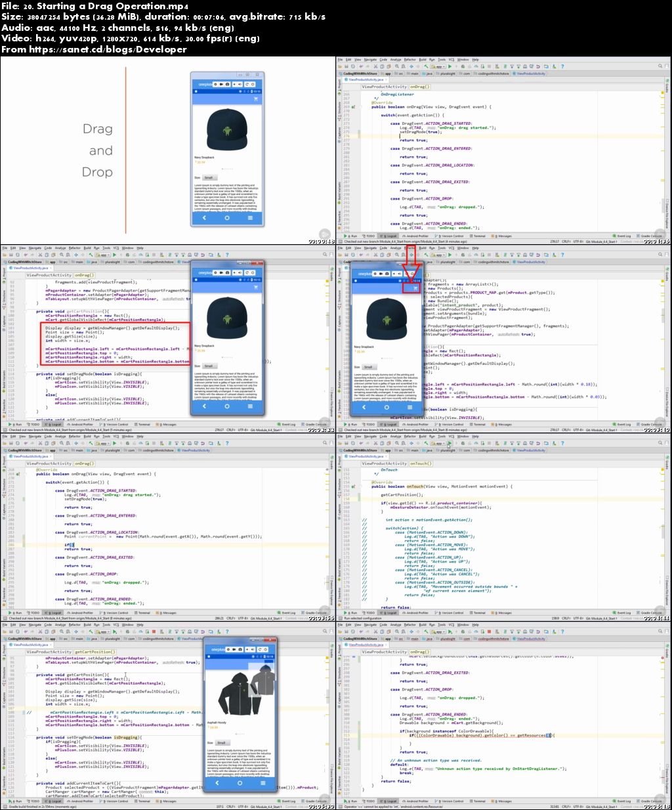Tap cart icon in 00:00:18 frame emulator
The width and height of the screenshot is (672, 810).
[256, 99]
